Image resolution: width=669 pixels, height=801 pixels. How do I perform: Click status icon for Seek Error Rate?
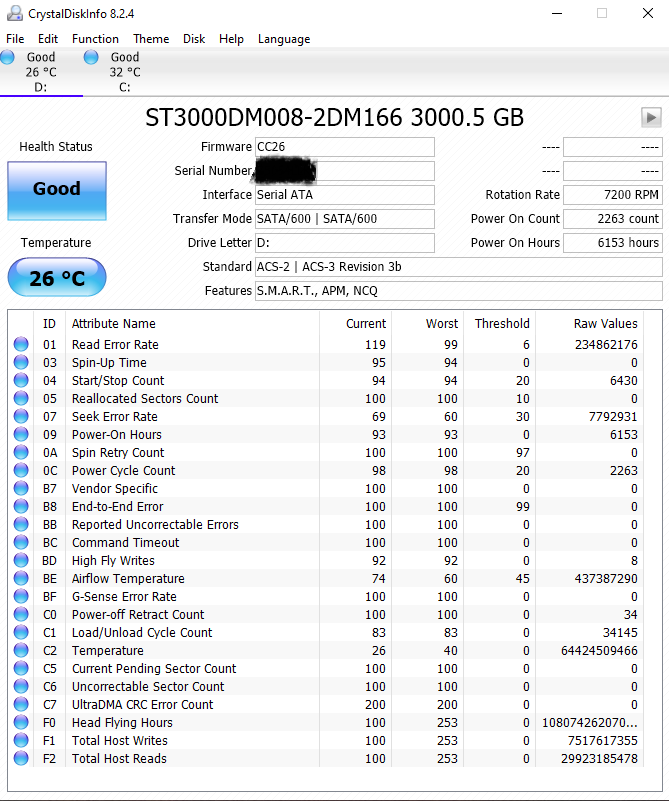pos(21,416)
